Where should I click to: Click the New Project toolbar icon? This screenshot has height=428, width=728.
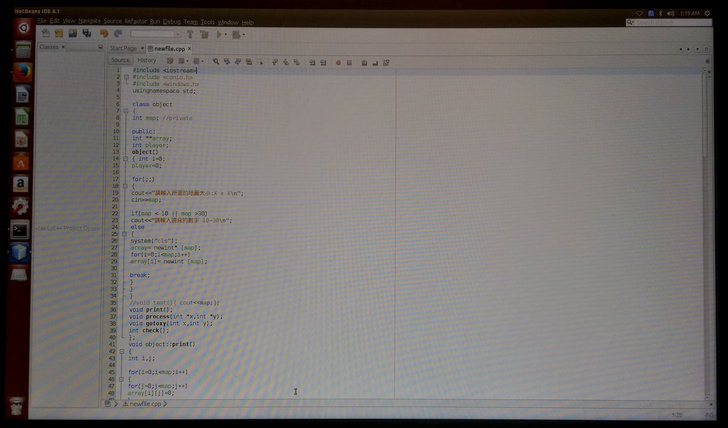coord(59,33)
